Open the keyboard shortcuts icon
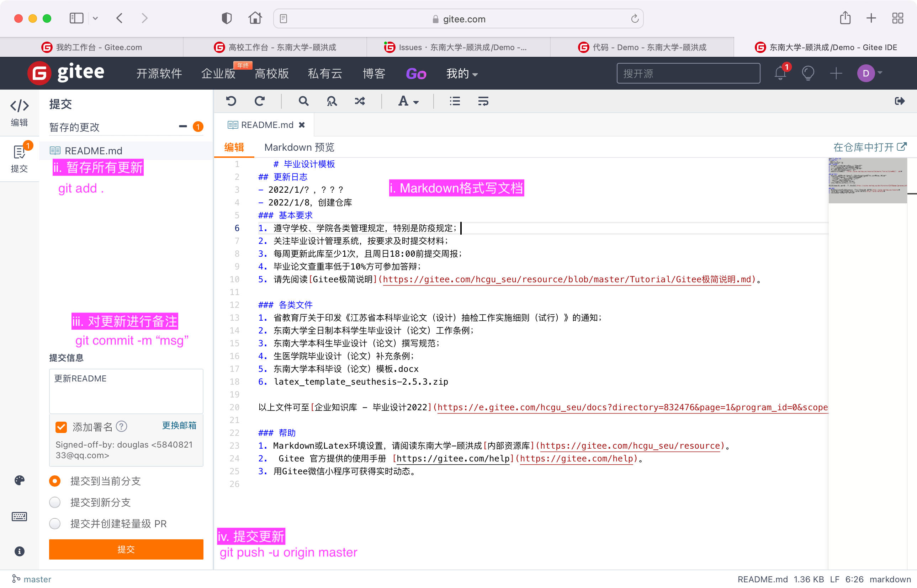The height and width of the screenshot is (588, 917). pyautogui.click(x=20, y=517)
